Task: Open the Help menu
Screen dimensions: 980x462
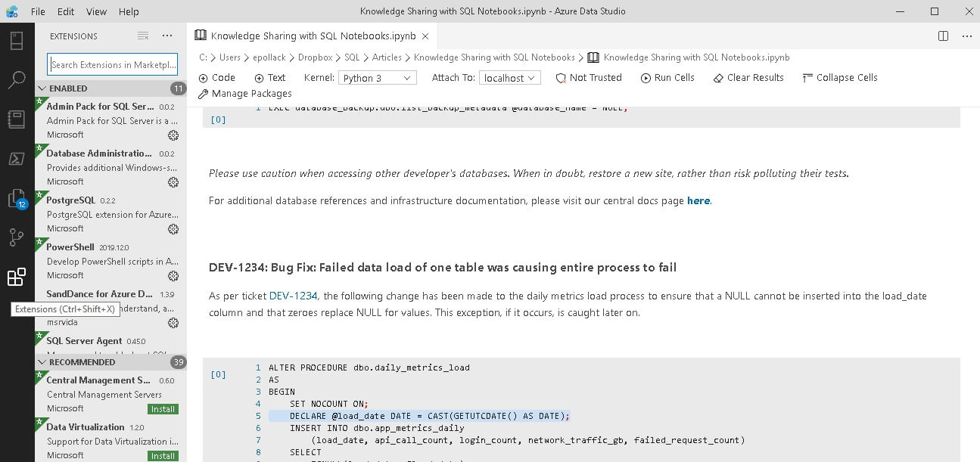Action: 129,11
